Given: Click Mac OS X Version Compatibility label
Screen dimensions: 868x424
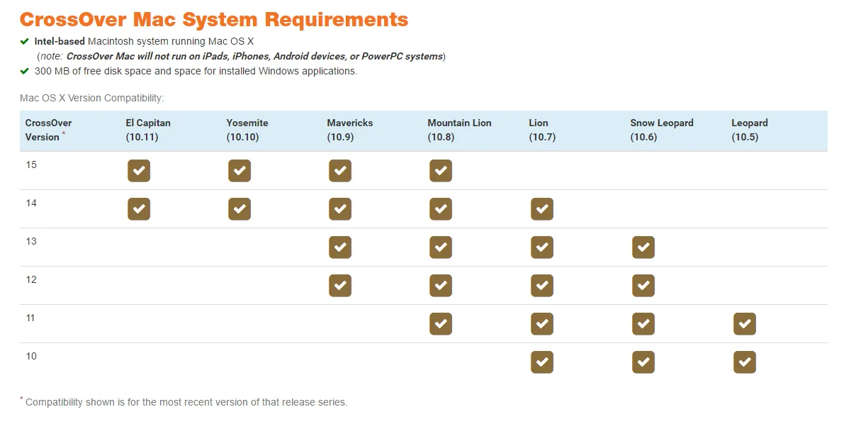Looking at the screenshot, I should [92, 98].
